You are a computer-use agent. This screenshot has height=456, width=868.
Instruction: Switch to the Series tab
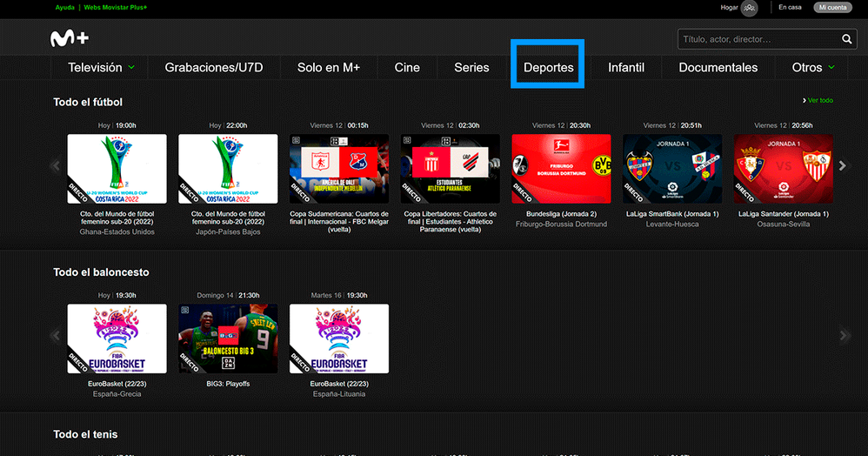(471, 67)
